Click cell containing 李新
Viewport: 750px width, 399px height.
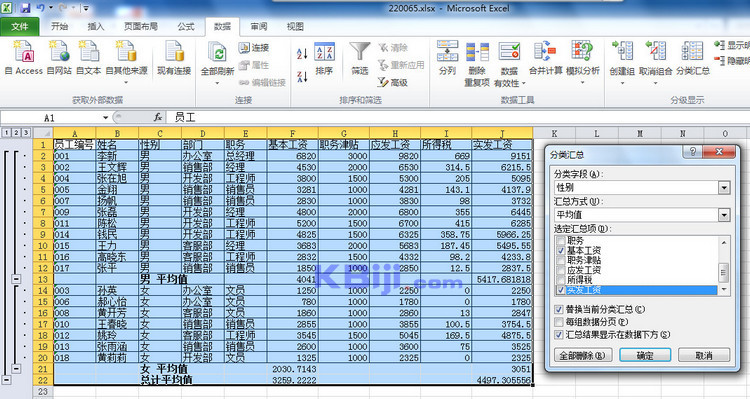point(117,156)
